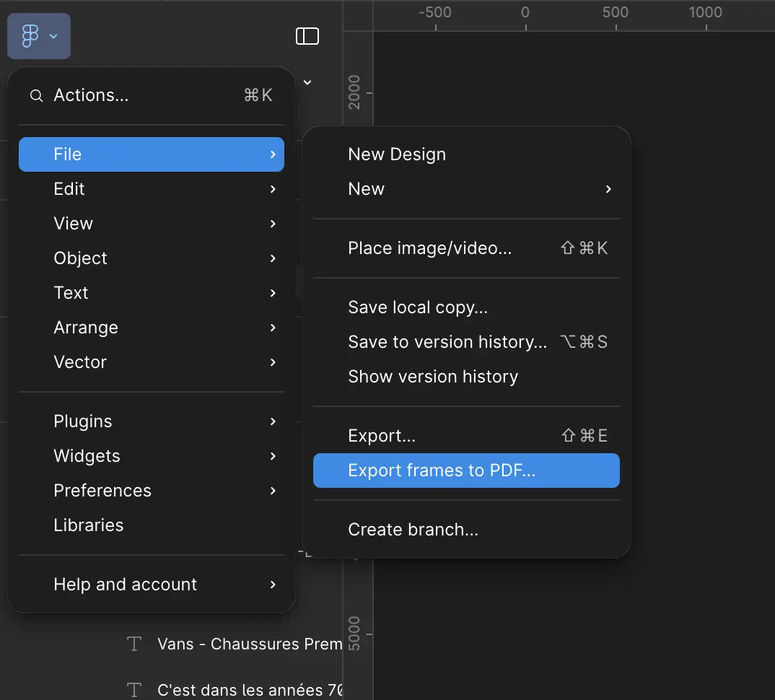Click Show version history
This screenshot has width=775, height=700.
[433, 377]
